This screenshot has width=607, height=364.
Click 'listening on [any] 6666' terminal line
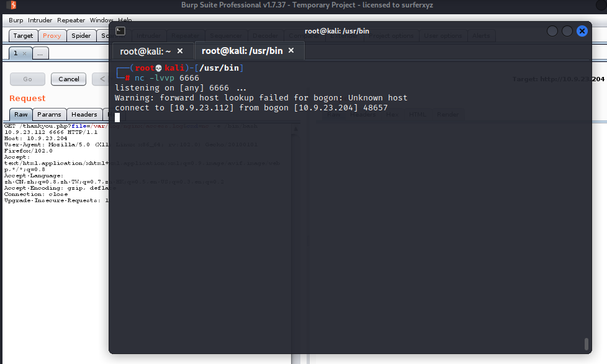point(172,88)
